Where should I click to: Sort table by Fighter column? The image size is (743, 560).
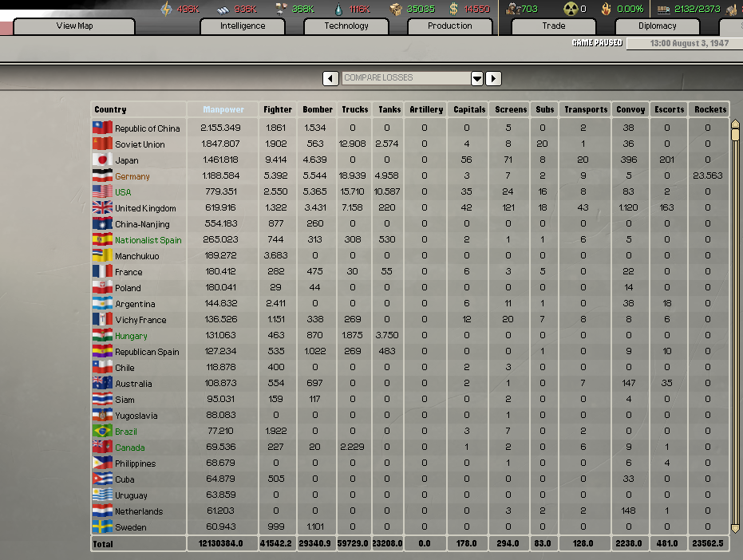pos(278,109)
